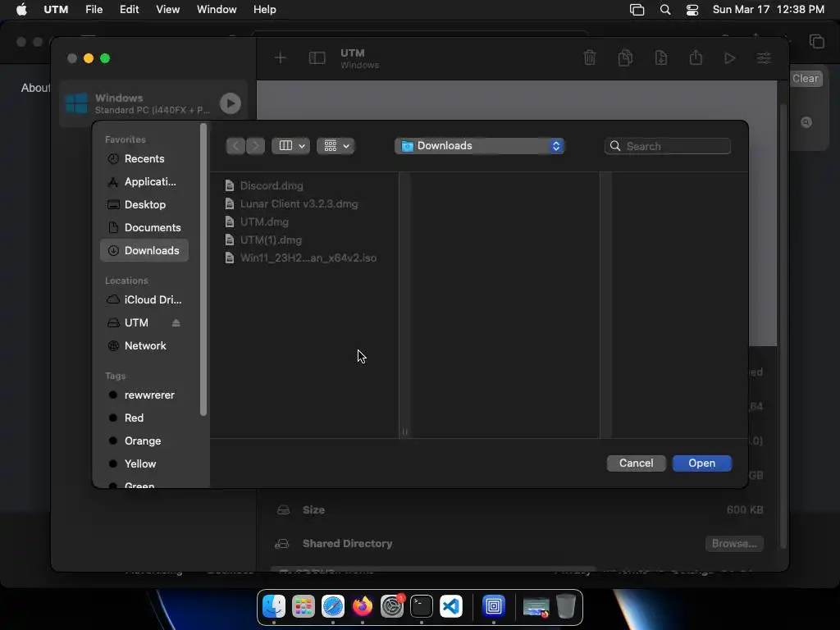Change the column view mode dropdown
This screenshot has height=630, width=840.
click(291, 146)
